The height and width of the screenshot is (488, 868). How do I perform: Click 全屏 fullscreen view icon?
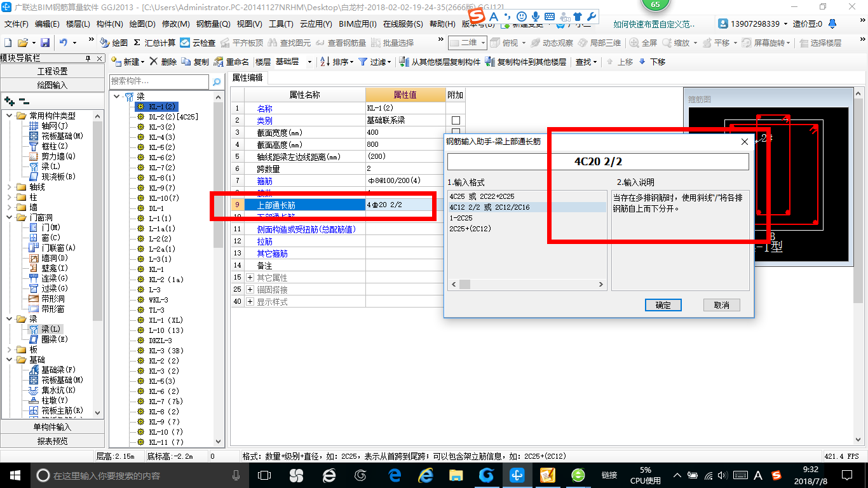(x=644, y=43)
